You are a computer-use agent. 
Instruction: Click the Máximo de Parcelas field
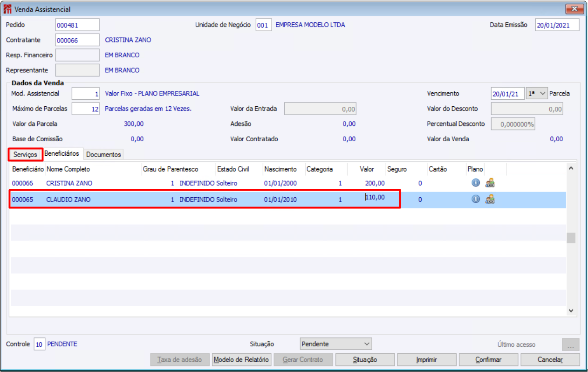pyautogui.click(x=86, y=109)
